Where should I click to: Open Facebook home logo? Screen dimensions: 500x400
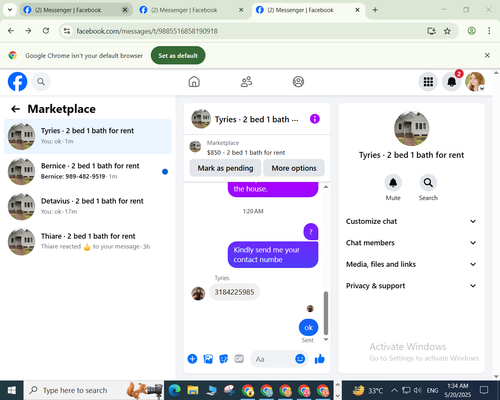coord(17,82)
